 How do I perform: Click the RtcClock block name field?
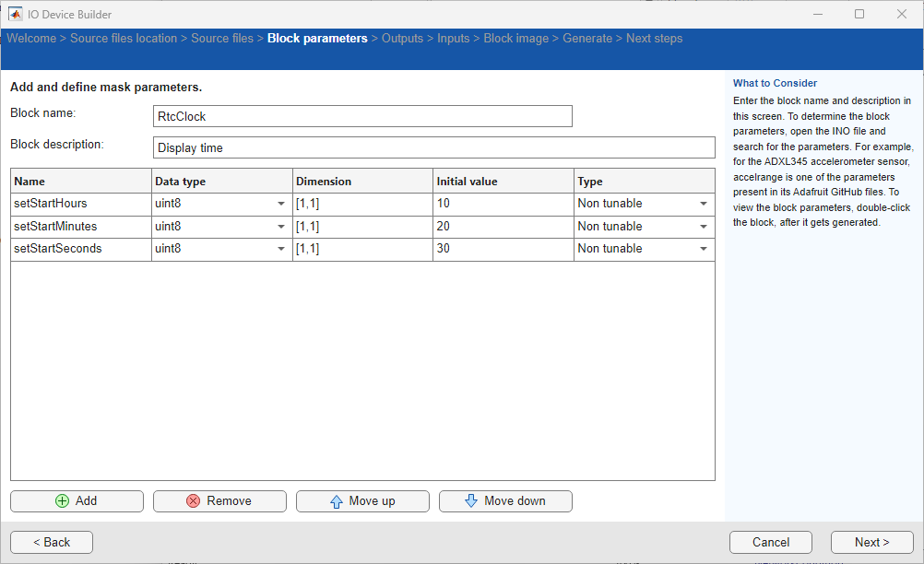tap(361, 115)
